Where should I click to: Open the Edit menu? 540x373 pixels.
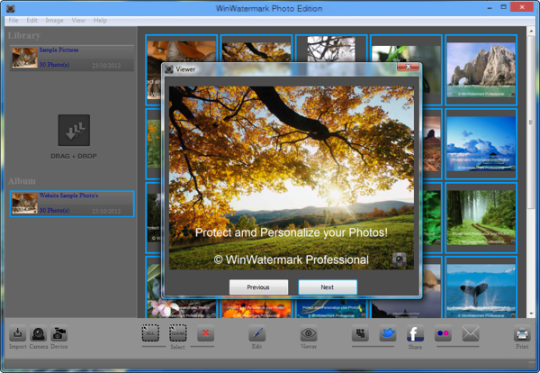click(32, 20)
